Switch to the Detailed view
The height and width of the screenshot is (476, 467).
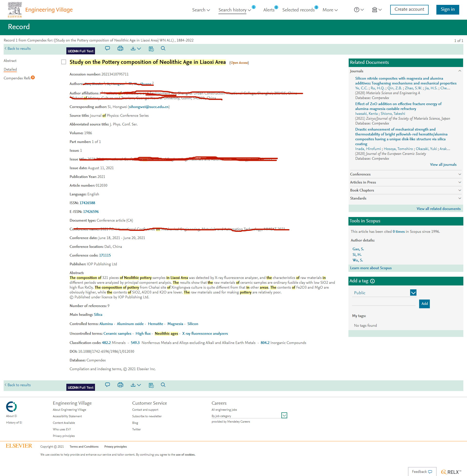[10, 69]
